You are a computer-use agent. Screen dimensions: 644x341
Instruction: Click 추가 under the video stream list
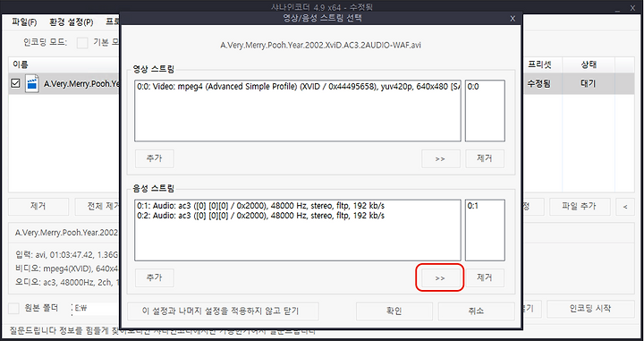click(155, 158)
